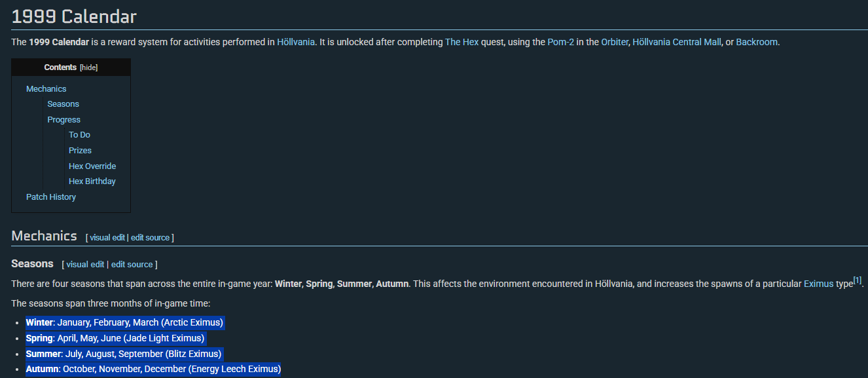
Task: Open Patch History from Contents
Action: click(x=50, y=197)
